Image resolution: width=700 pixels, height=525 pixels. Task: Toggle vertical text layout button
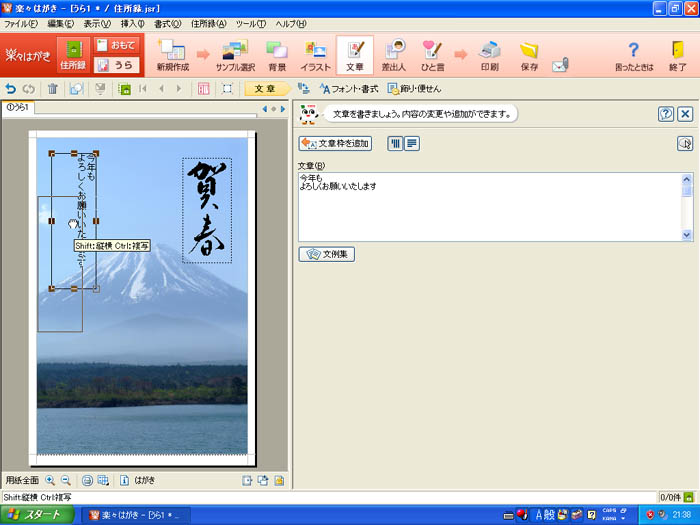point(394,144)
